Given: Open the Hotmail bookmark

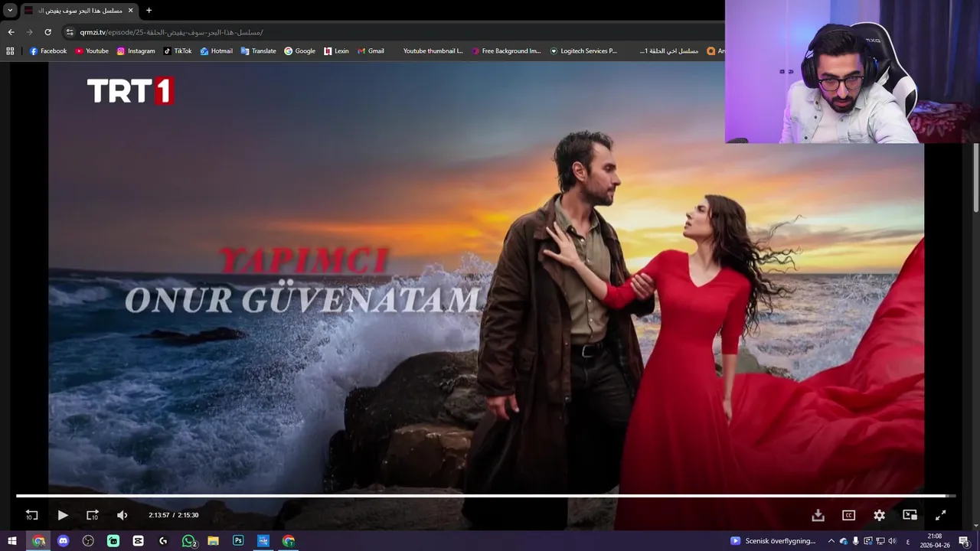Looking at the screenshot, I should (216, 51).
